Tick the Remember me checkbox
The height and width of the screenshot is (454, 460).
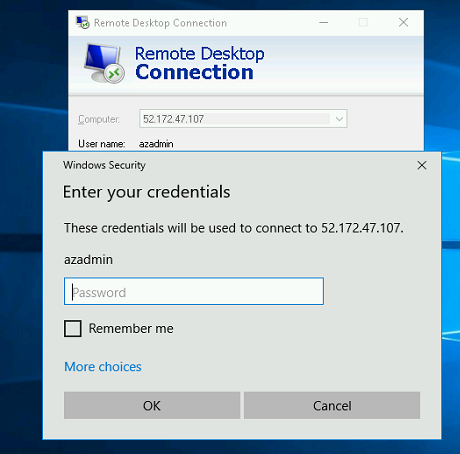(73, 329)
